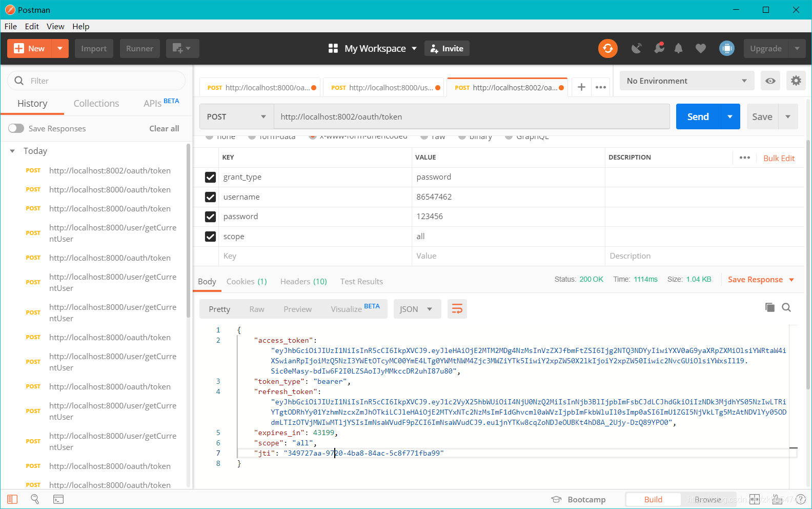The image size is (812, 509).
Task: Open Find and Replace in status bar
Action: 35,499
